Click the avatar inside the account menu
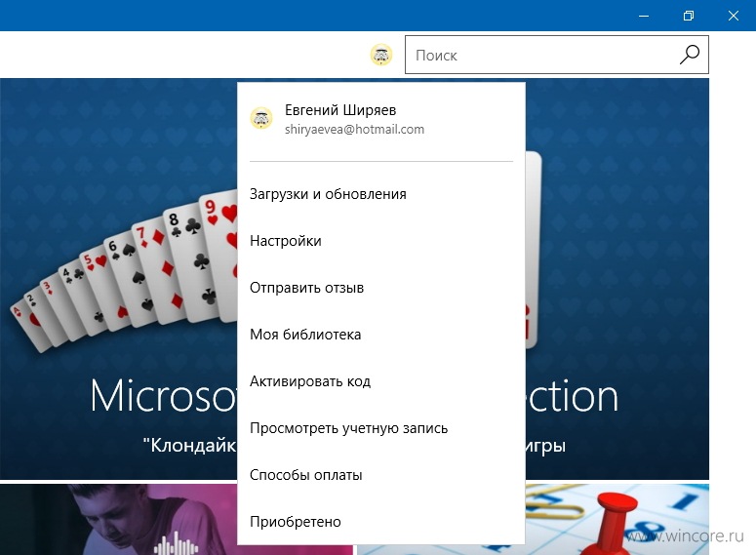This screenshot has width=756, height=555. tap(261, 118)
